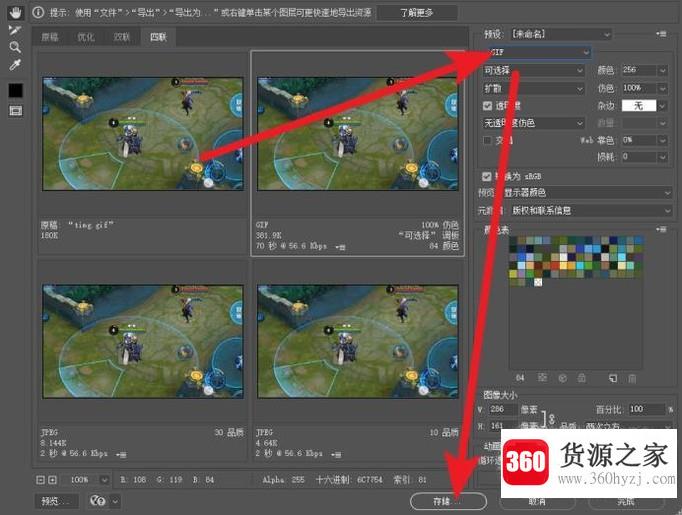Expand Web 靠色 0% dropdown arrow
682x515 pixels.
click(x=662, y=140)
